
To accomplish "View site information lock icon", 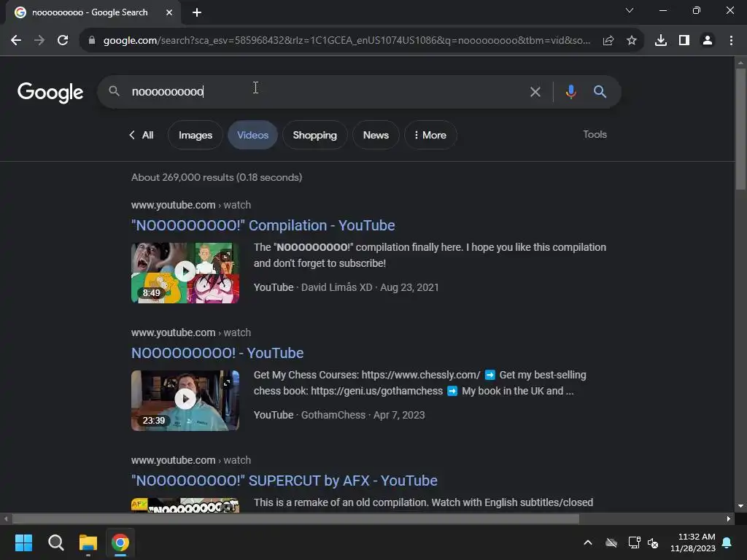I will tap(92, 41).
